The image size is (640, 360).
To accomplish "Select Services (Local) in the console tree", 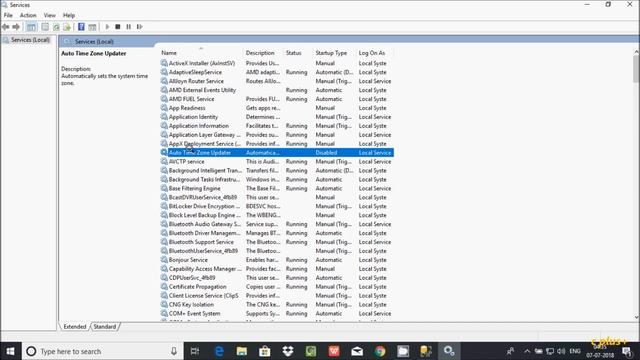I will coord(30,40).
